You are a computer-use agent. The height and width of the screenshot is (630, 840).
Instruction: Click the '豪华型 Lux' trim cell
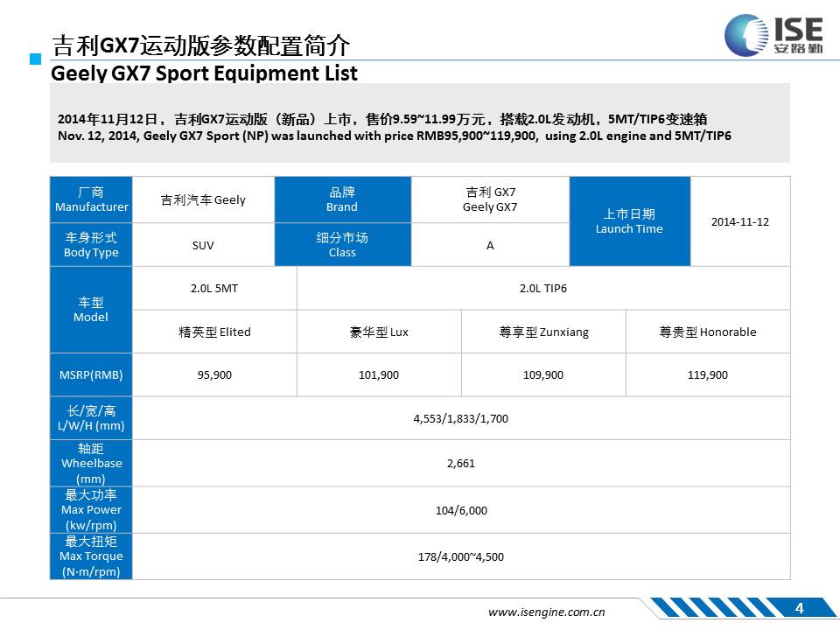coord(379,332)
